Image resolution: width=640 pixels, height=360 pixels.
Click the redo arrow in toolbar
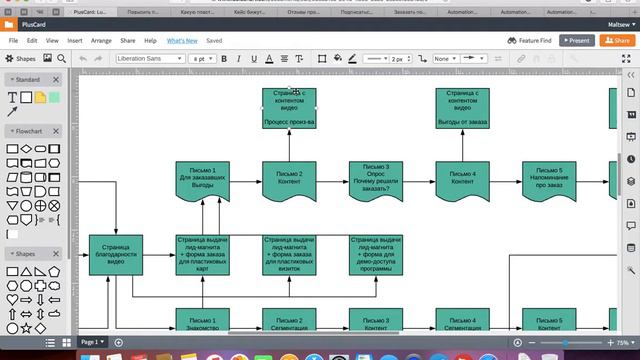(x=98, y=59)
